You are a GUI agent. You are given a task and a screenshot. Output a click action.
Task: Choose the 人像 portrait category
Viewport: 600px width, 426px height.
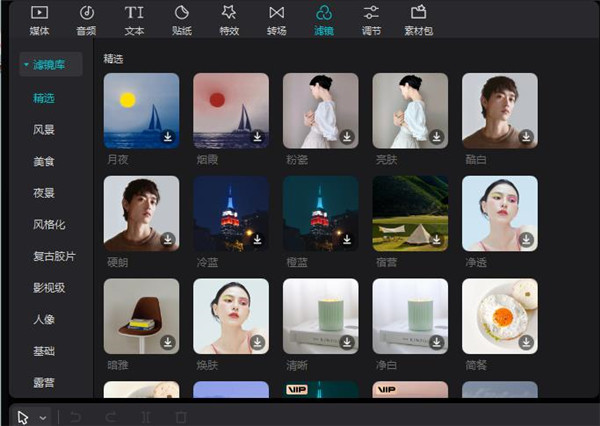pyautogui.click(x=44, y=319)
